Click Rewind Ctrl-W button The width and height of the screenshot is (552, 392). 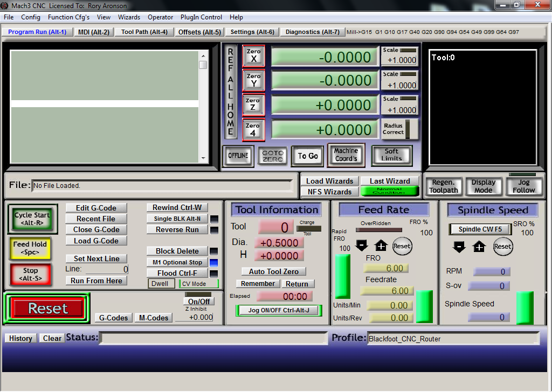pyautogui.click(x=177, y=207)
